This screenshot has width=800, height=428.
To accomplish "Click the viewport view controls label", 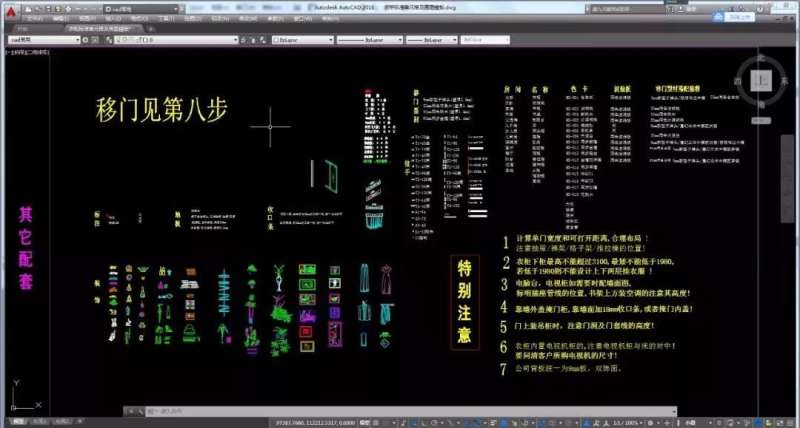I will [x=25, y=50].
